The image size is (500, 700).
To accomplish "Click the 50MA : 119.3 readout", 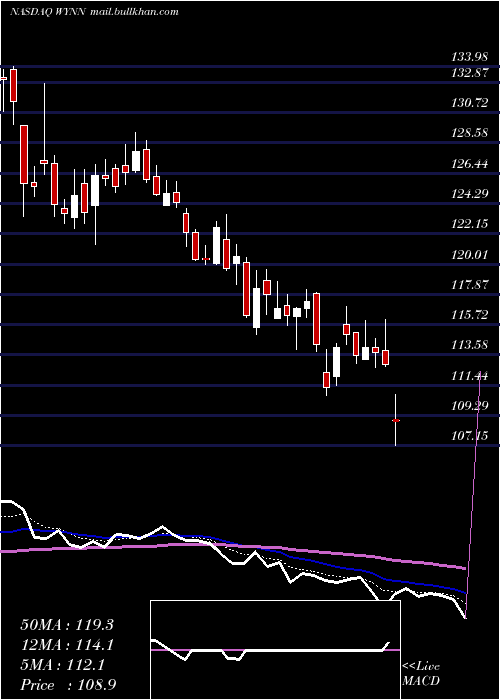I will 67,625.
